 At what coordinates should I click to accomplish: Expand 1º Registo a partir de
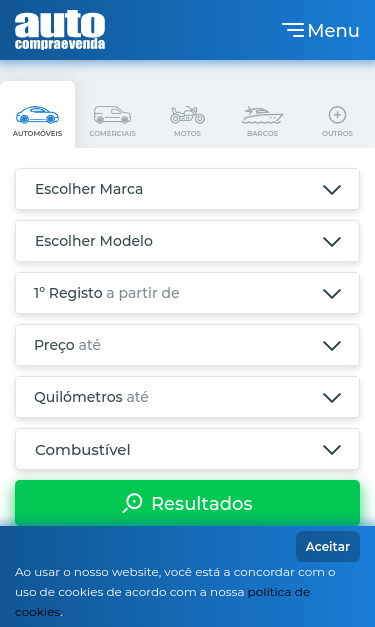[x=188, y=293]
